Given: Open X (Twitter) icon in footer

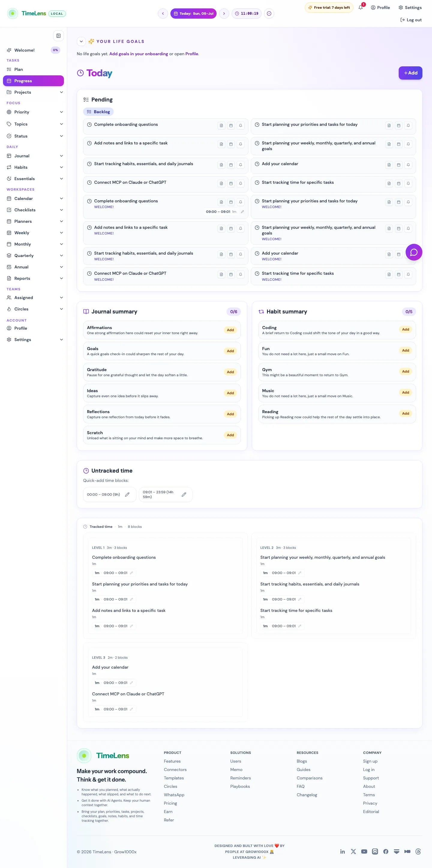Looking at the screenshot, I should 353,851.
